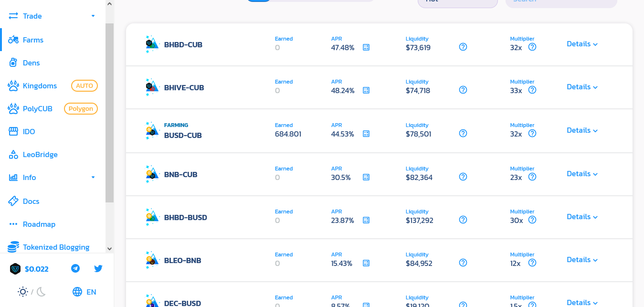Screen dimensions: 644x307
Task: Click liquidity help icon for BUSD-CUB
Action: (463, 133)
